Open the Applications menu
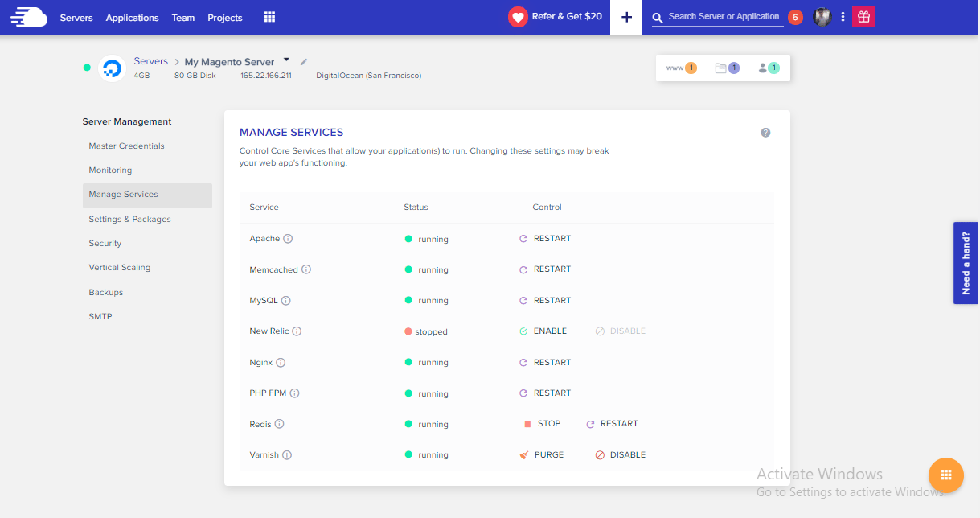Viewport: 980px width, 518px height. click(132, 17)
